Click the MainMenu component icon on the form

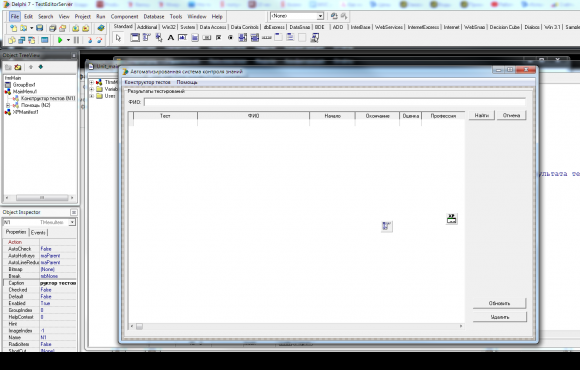[x=387, y=226]
